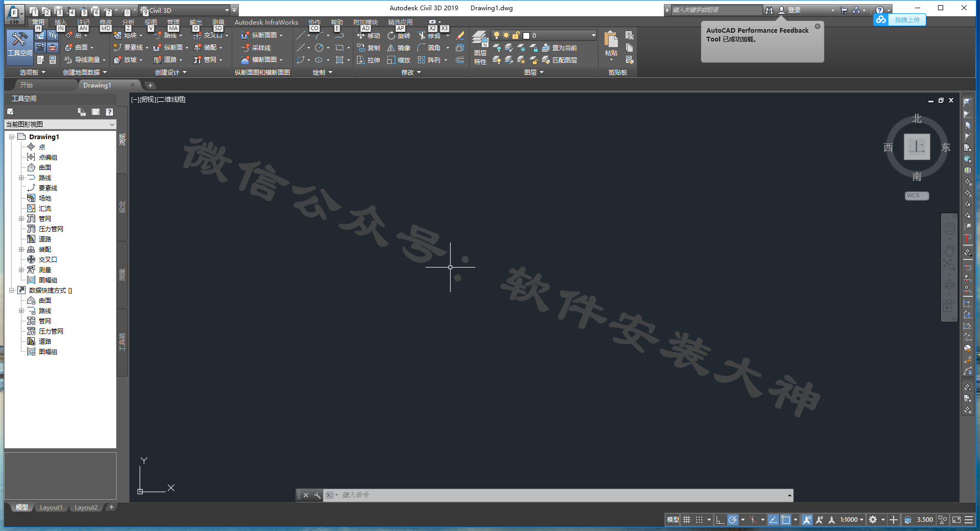Screen dimensions: 980x531
Task: Click customize wrench icon on command line
Action: coord(317,495)
